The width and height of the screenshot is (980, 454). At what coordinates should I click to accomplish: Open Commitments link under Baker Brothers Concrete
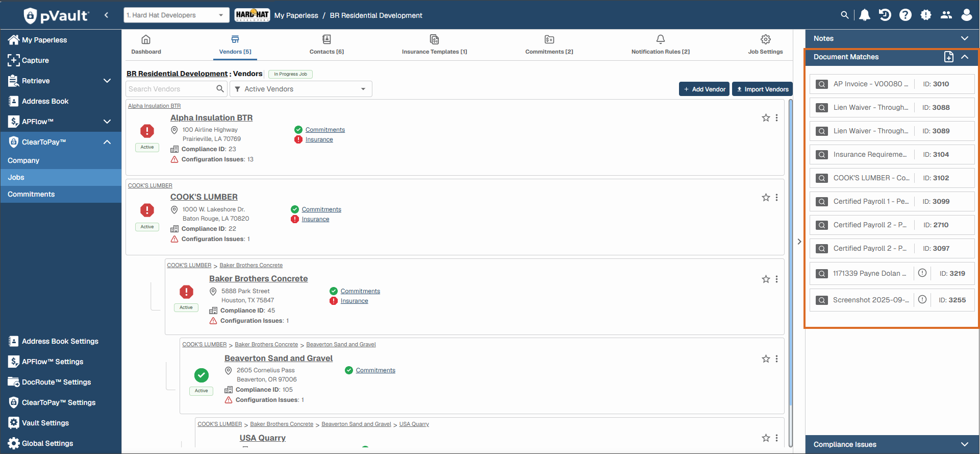360,291
